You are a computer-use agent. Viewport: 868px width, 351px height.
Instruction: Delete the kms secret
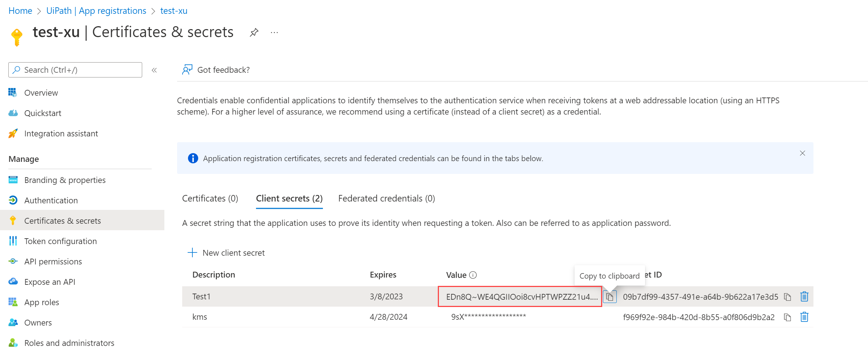804,317
